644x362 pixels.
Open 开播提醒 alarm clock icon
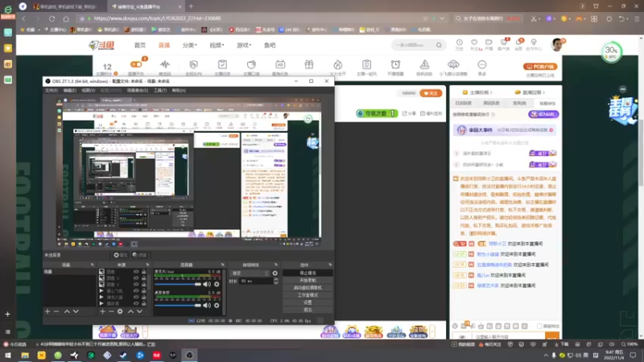point(395,64)
